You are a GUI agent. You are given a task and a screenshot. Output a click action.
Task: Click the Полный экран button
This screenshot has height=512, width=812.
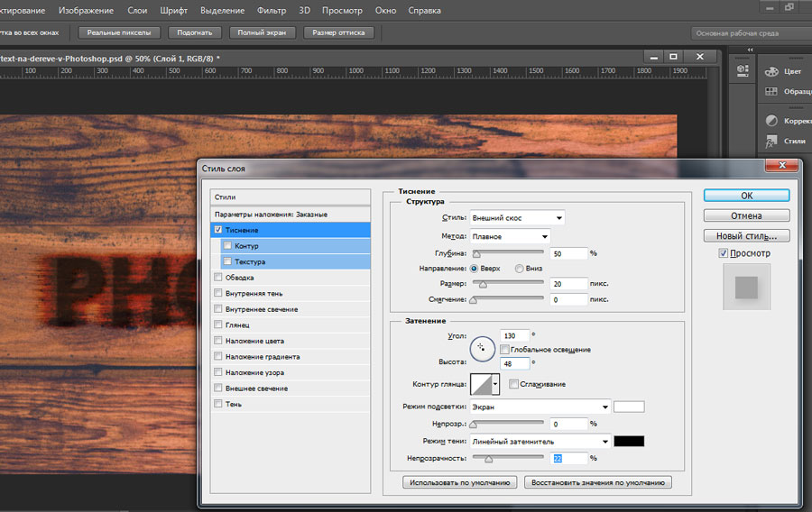tap(262, 32)
